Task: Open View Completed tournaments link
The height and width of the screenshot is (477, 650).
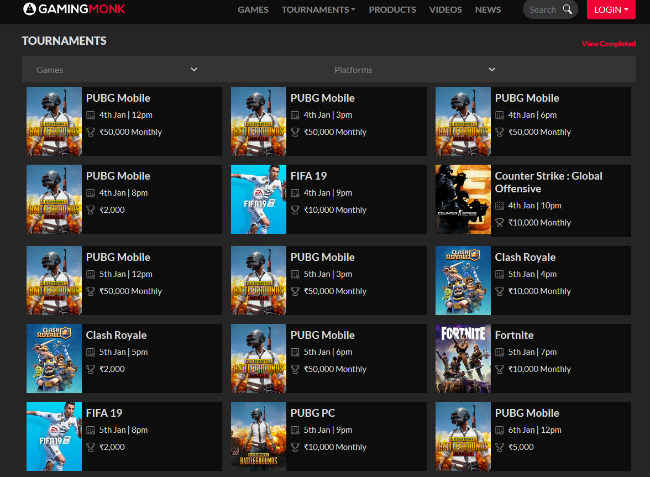Action: (609, 44)
